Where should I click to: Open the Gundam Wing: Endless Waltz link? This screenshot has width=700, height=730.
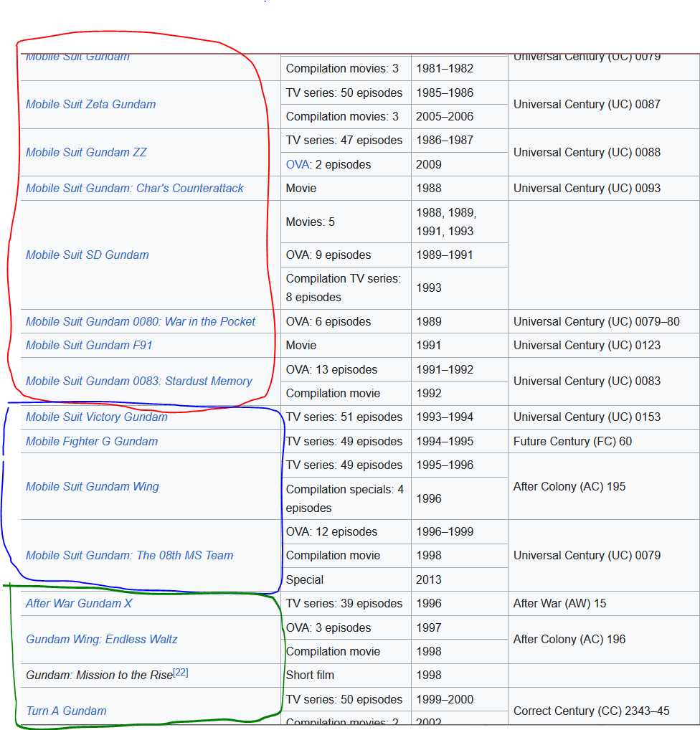[x=102, y=639]
